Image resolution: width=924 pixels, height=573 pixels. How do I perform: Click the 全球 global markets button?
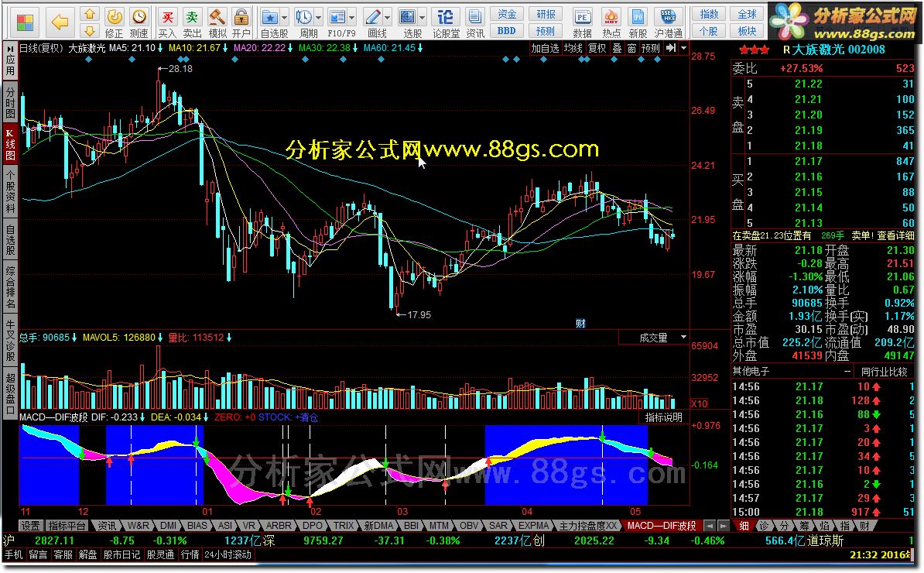tap(747, 14)
